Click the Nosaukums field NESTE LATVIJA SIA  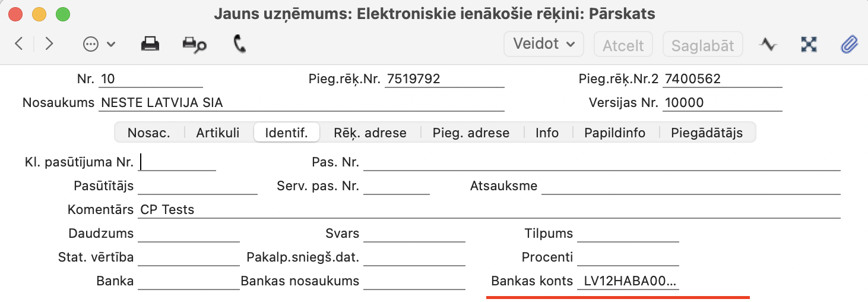click(x=302, y=103)
